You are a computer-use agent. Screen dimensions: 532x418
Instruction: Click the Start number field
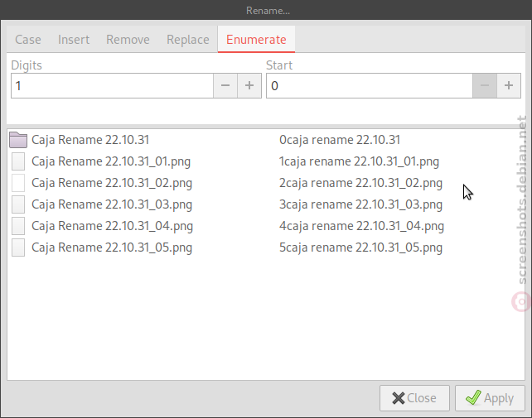coord(369,86)
